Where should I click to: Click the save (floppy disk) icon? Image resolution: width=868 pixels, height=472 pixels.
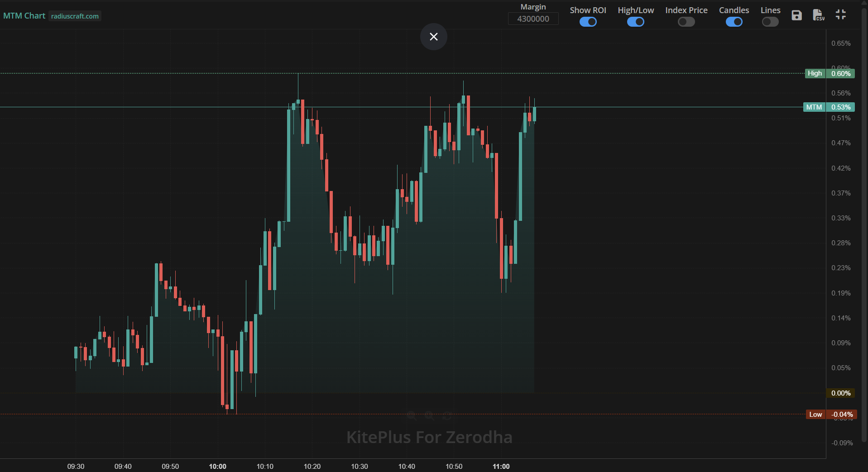pos(796,15)
